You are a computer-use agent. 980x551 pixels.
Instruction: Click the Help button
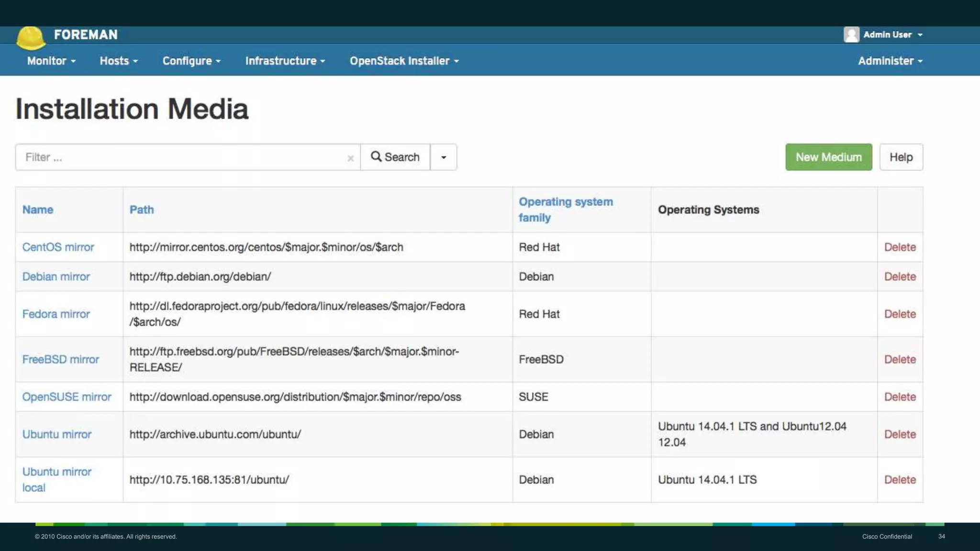(x=901, y=157)
